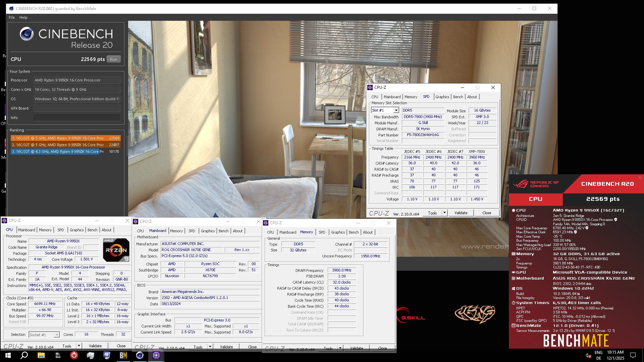Click Tools button in the SPD window
Viewport: 644px width, 362px height.
(x=432, y=213)
